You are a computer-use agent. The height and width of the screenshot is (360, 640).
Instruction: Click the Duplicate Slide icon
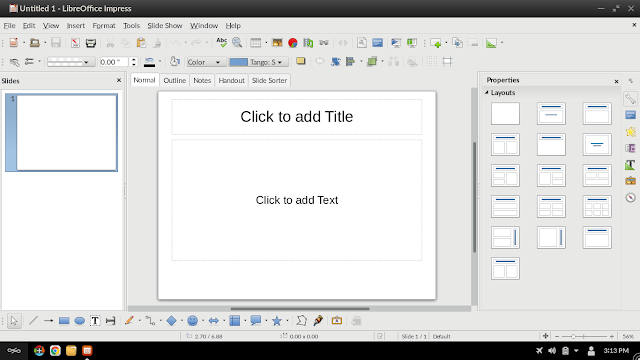(458, 42)
